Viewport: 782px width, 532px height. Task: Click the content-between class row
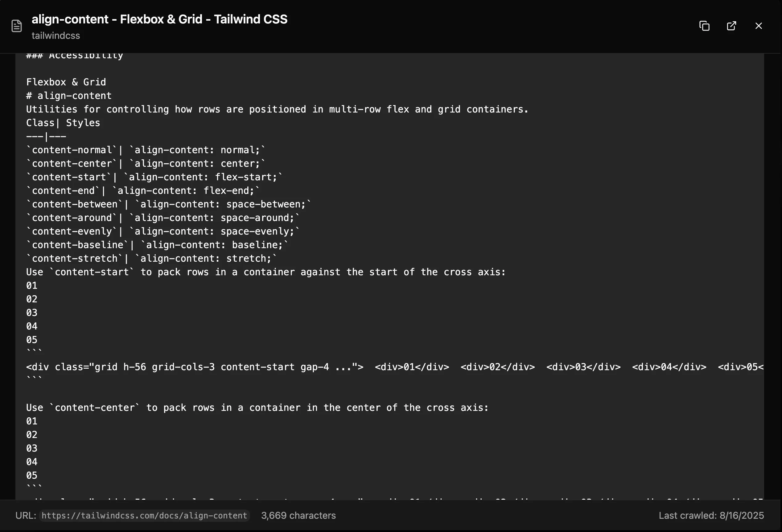pyautogui.click(x=169, y=204)
